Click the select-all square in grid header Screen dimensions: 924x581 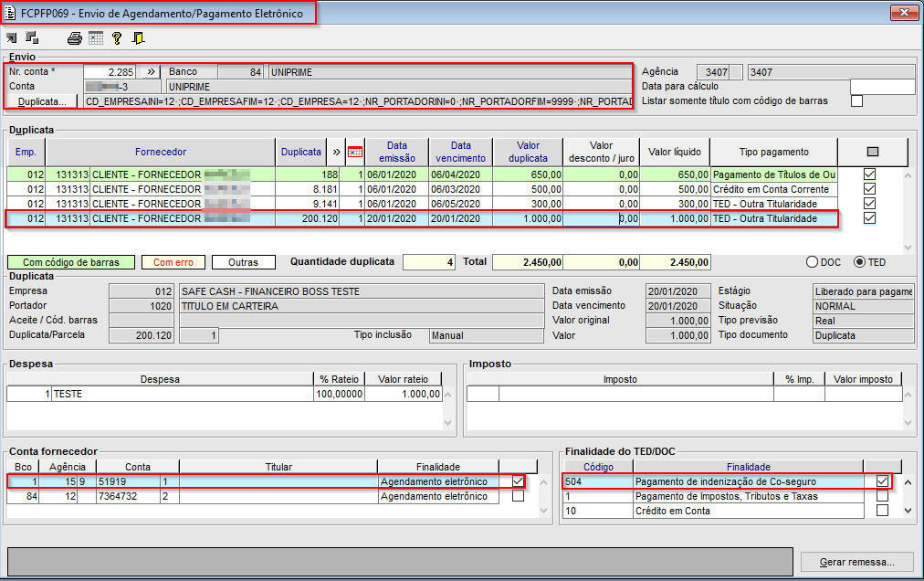tap(872, 152)
